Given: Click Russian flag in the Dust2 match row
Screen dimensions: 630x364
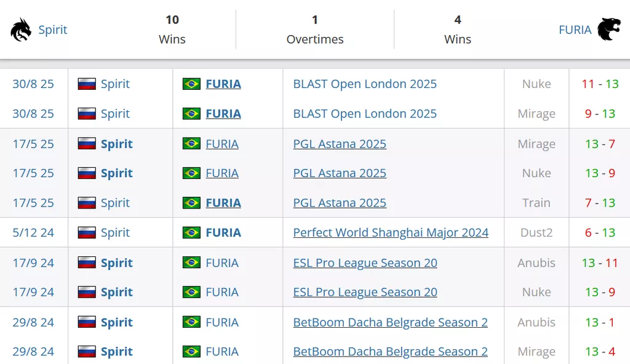Looking at the screenshot, I should 87,233.
